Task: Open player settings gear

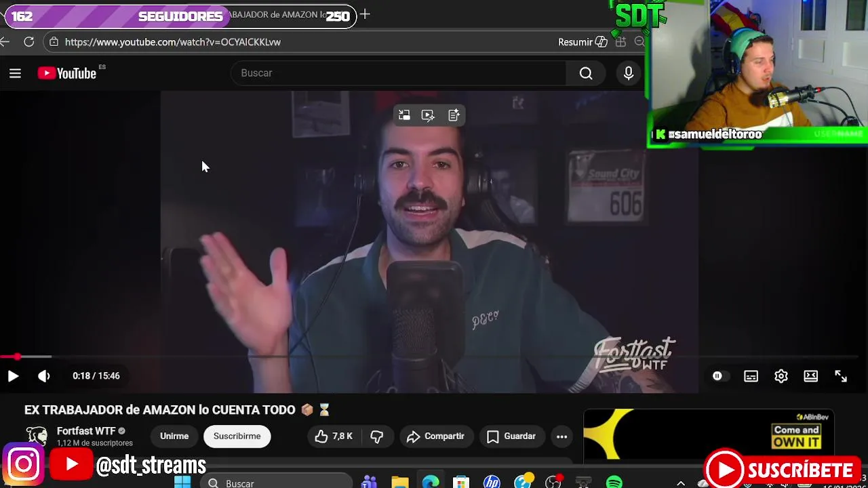Action: pos(781,376)
